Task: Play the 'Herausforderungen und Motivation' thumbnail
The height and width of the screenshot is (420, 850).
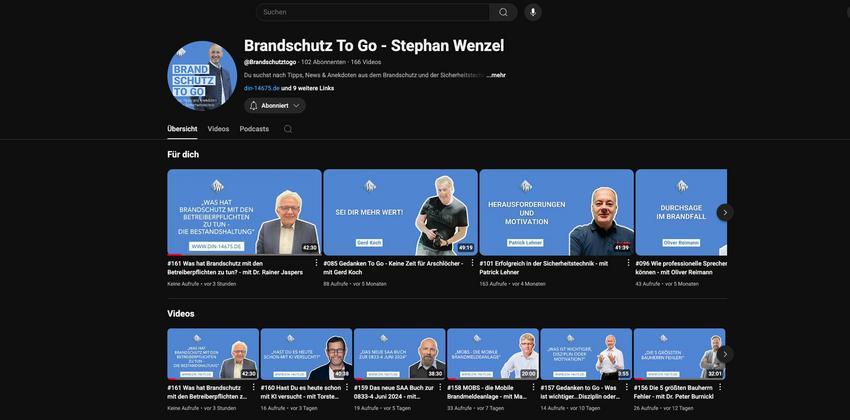Action: [x=557, y=212]
